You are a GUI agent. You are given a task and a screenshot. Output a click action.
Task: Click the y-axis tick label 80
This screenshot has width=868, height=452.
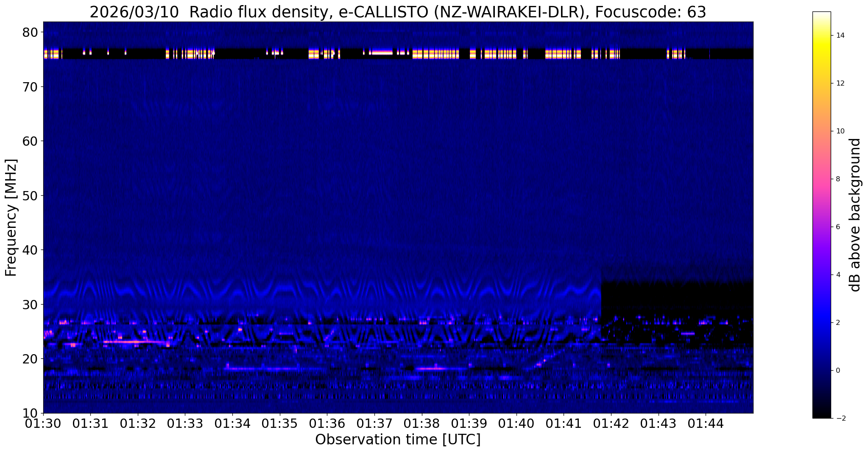30,32
